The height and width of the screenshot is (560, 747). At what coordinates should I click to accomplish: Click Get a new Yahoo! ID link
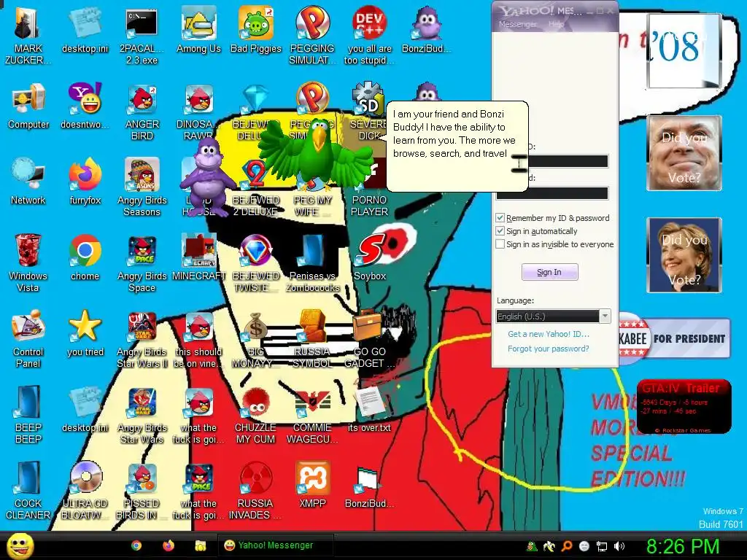tap(549, 334)
